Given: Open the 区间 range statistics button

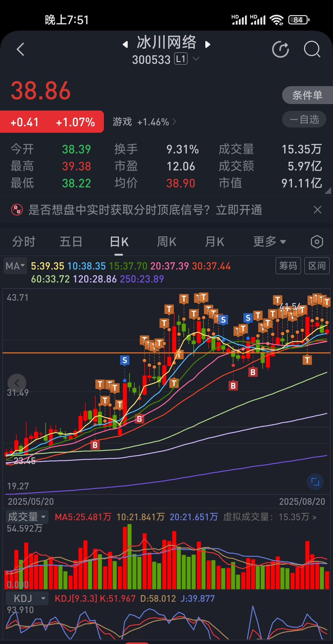Looking at the screenshot, I should pyautogui.click(x=317, y=266).
